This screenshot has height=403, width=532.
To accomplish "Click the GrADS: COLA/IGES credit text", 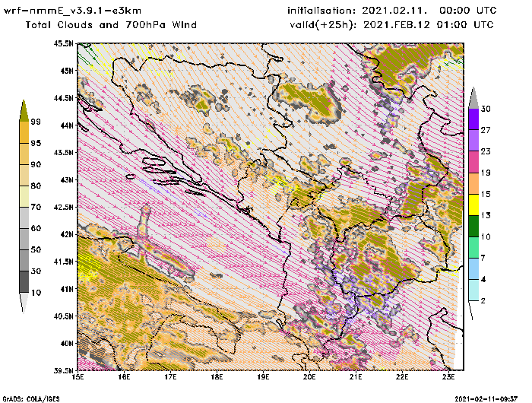I will tap(31, 399).
